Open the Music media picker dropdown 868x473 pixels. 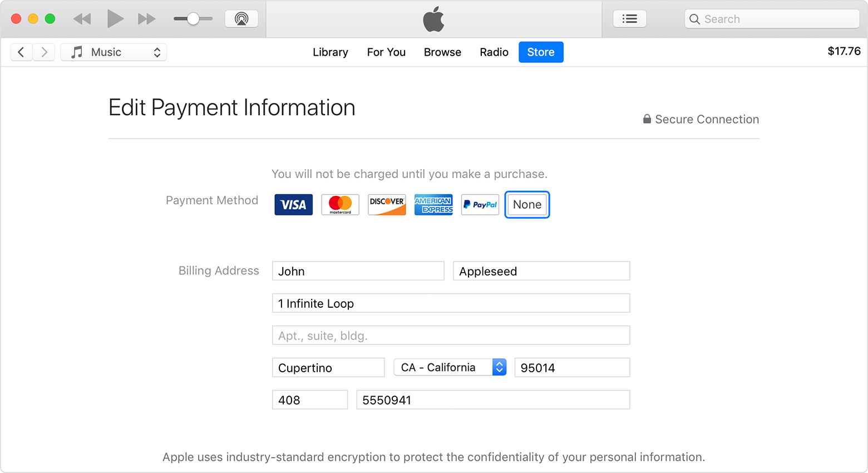coord(114,52)
